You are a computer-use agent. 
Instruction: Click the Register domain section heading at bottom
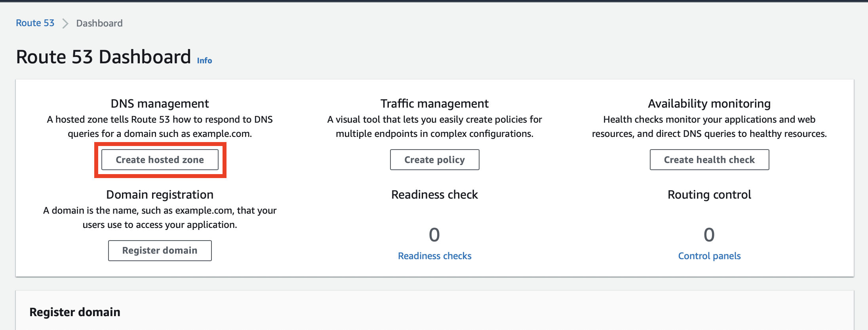75,312
